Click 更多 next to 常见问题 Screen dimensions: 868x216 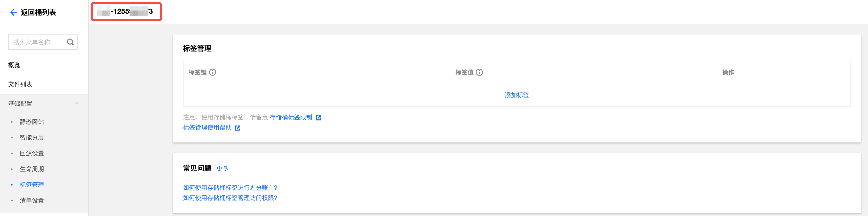click(222, 168)
